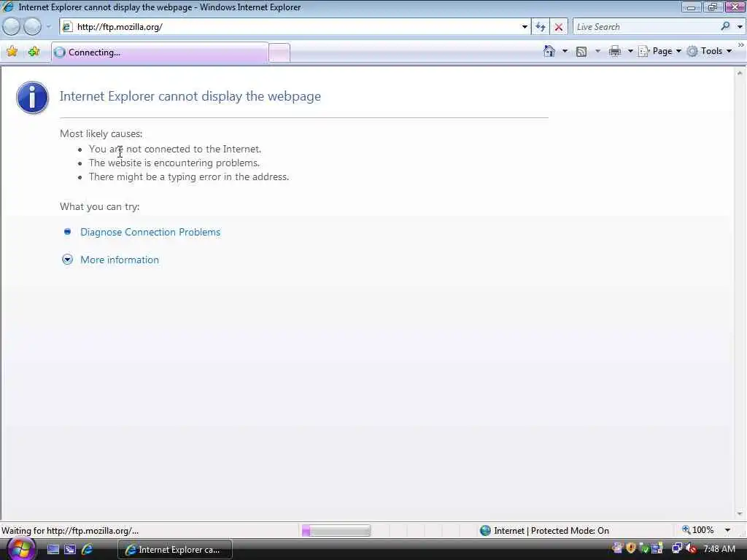Click the page loading progress bar
The width and height of the screenshot is (747, 560).
336,531
